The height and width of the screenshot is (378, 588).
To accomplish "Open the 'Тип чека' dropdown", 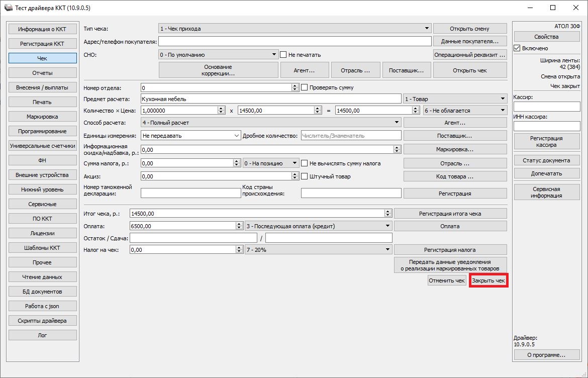I will coord(295,29).
